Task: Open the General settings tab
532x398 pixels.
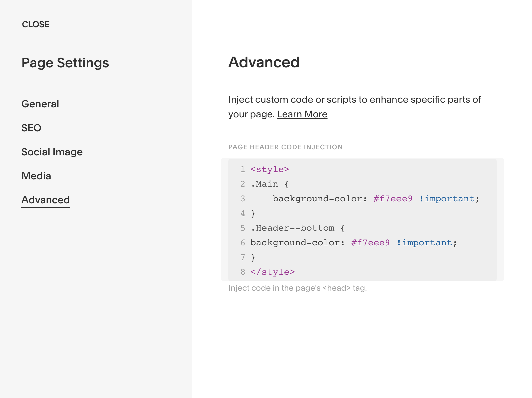Action: (x=40, y=104)
